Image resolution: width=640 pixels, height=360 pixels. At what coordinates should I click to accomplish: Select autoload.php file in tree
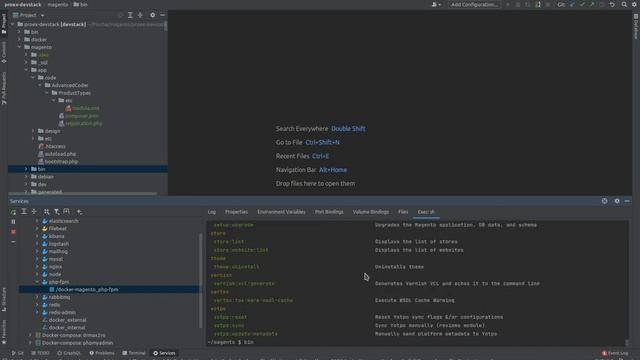pyautogui.click(x=57, y=154)
